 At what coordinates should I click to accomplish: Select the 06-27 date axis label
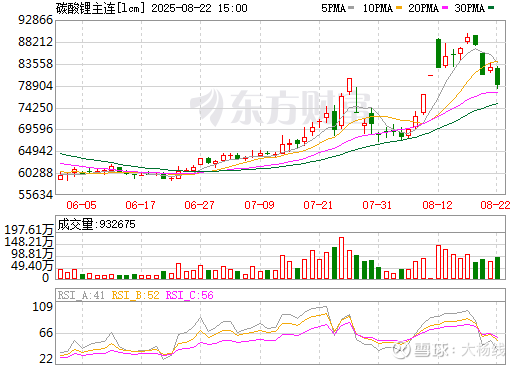click(199, 205)
